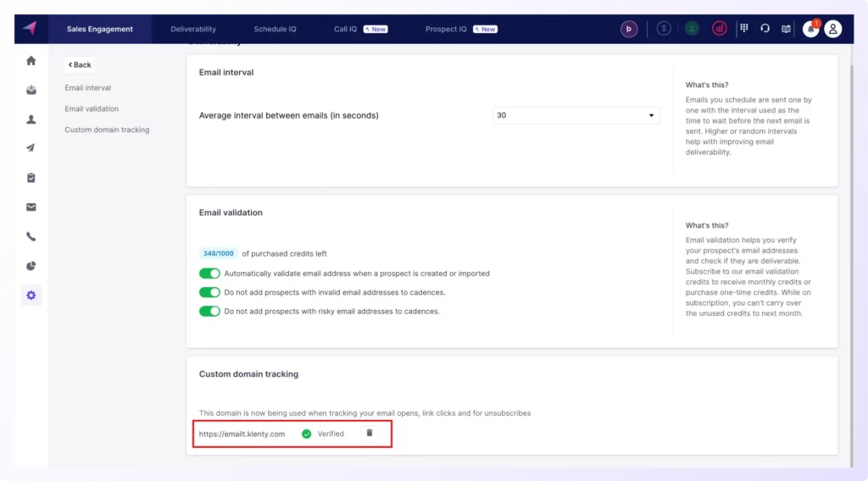Click the dollar sign circle icon
This screenshot has height=481, width=868.
click(663, 29)
